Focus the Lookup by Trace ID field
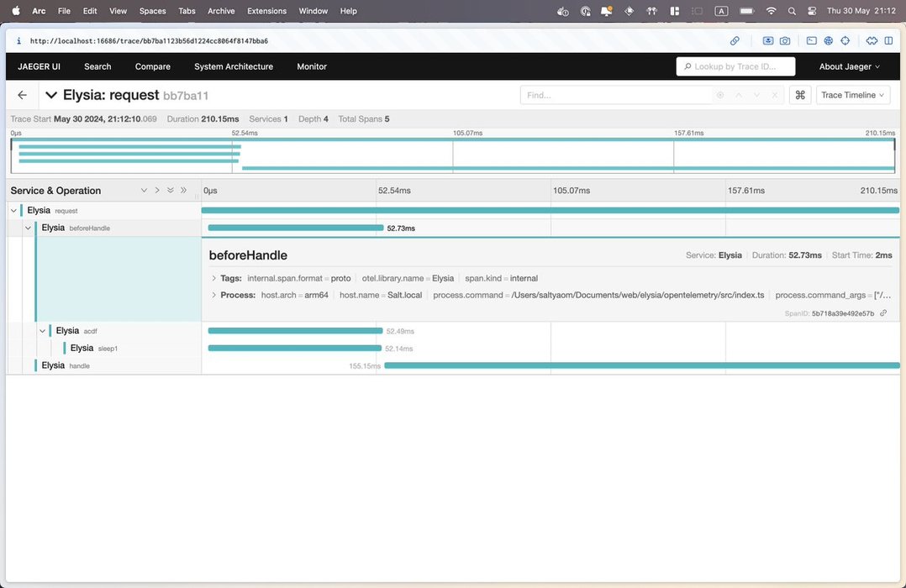The width and height of the screenshot is (906, 588). (735, 66)
